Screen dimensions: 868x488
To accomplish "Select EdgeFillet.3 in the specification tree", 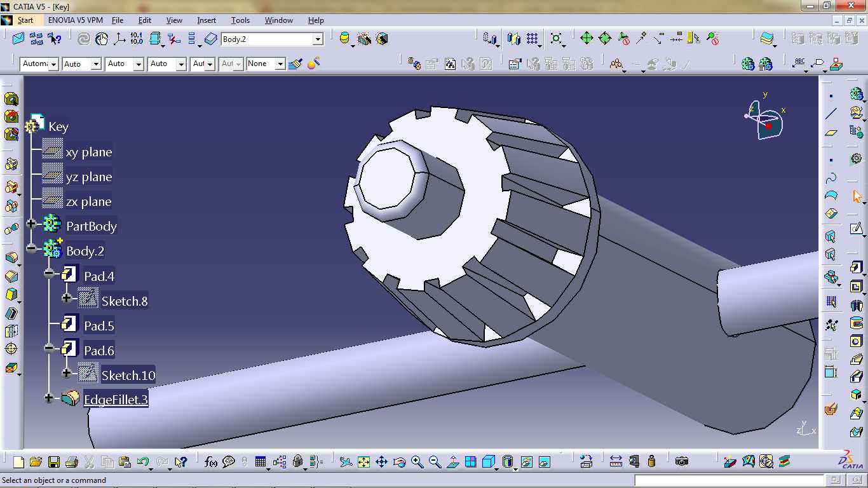I will (x=116, y=400).
